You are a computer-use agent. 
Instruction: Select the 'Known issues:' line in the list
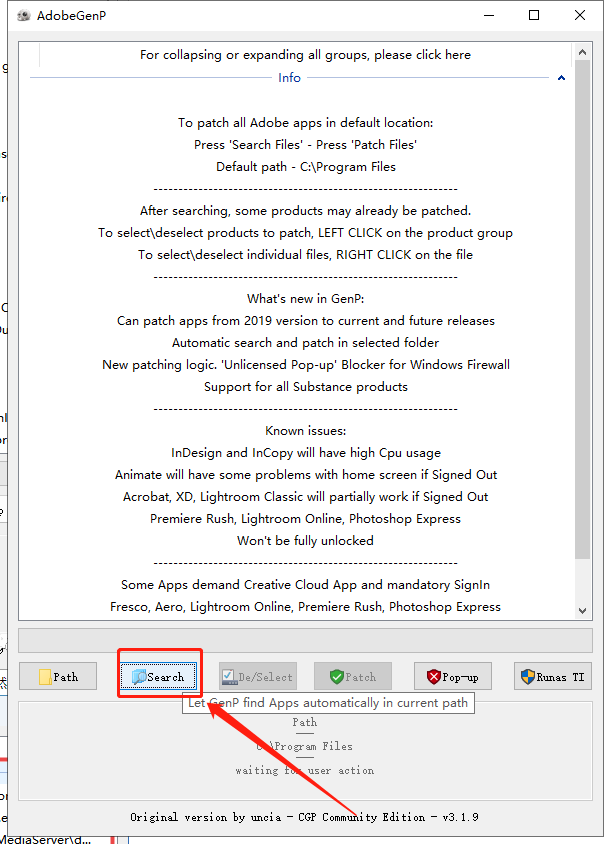coord(305,431)
